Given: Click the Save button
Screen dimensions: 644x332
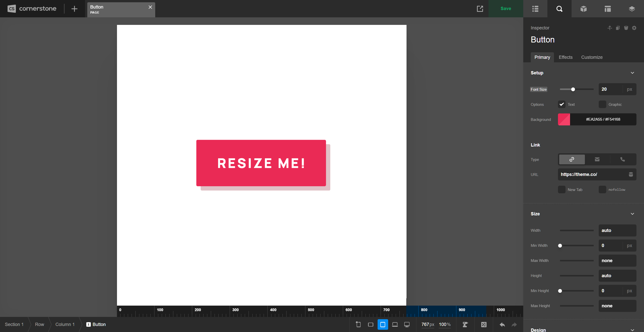Looking at the screenshot, I should (x=505, y=8).
